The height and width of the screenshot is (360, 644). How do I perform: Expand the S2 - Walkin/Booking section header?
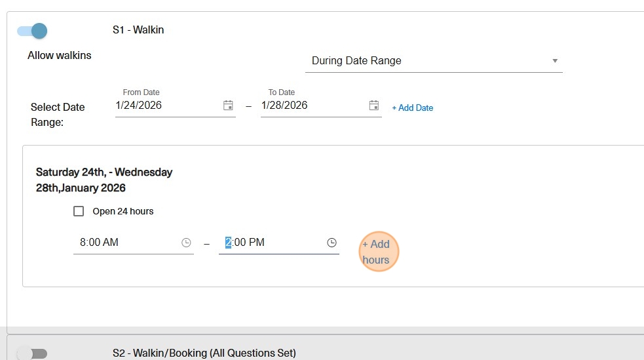(x=204, y=353)
